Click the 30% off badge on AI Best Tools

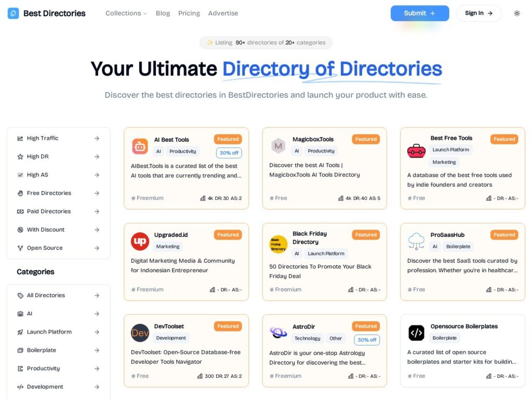click(x=229, y=153)
